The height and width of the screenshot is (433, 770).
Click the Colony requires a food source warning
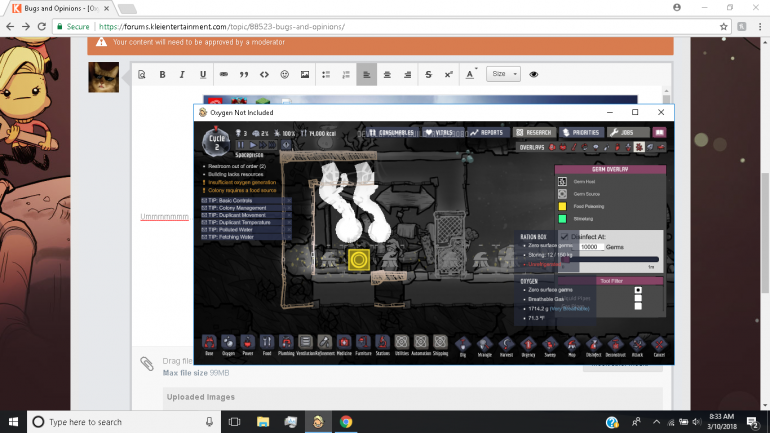click(x=242, y=190)
